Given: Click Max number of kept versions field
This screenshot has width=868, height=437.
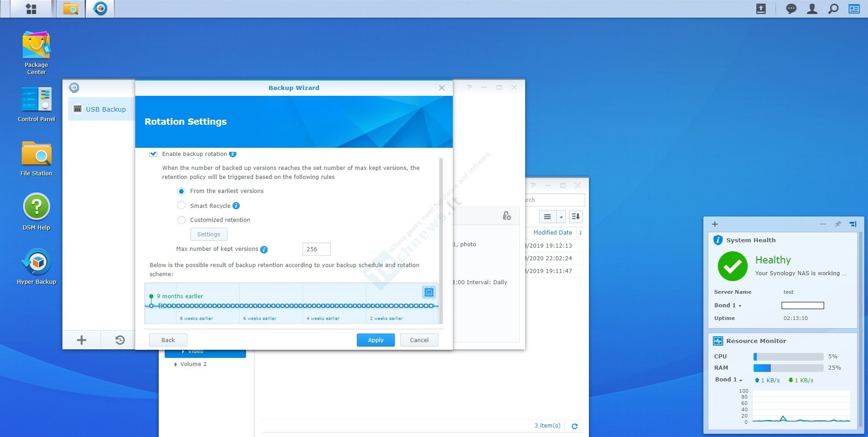Looking at the screenshot, I should pos(316,249).
